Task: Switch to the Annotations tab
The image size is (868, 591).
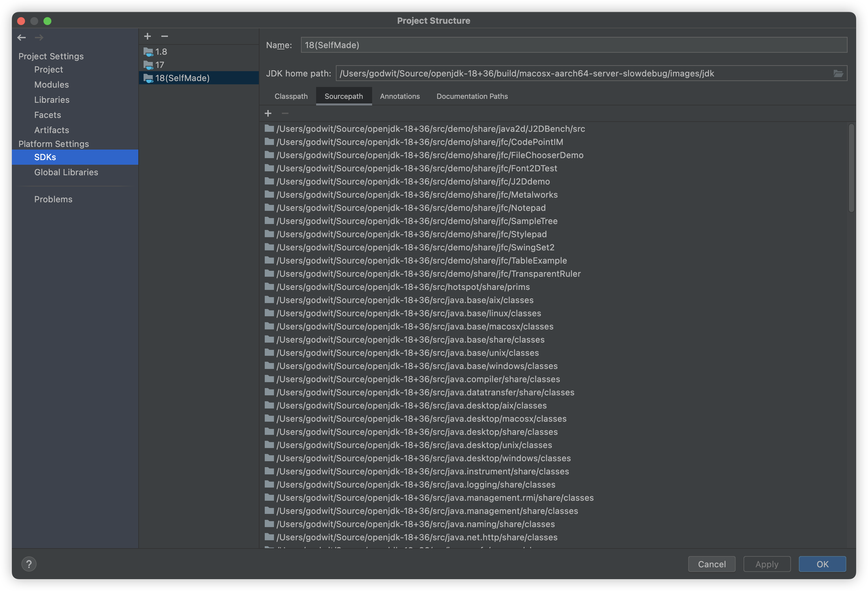Action: [x=400, y=97]
